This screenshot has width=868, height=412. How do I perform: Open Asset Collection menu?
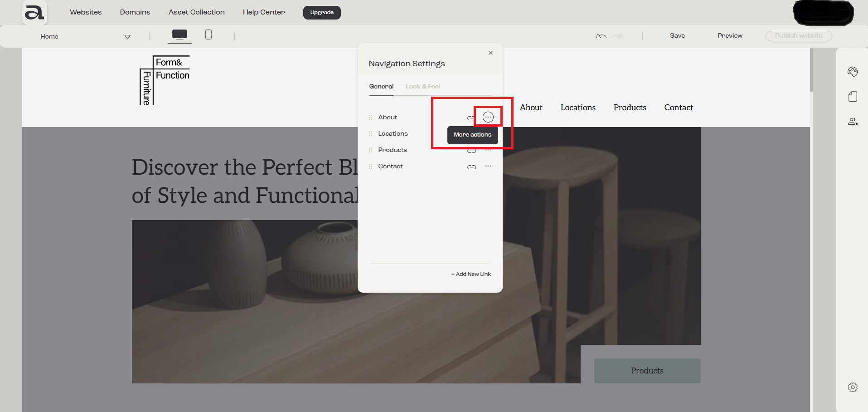pyautogui.click(x=197, y=12)
